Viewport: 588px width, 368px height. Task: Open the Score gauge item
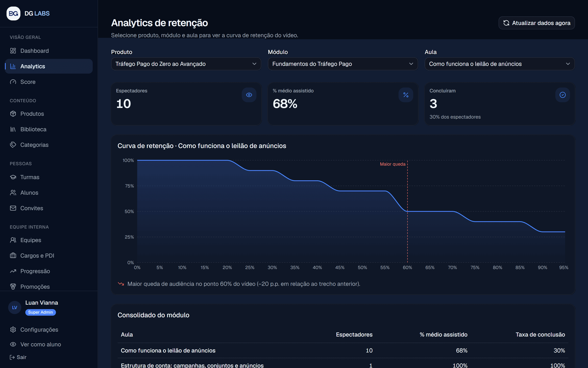tap(49, 82)
